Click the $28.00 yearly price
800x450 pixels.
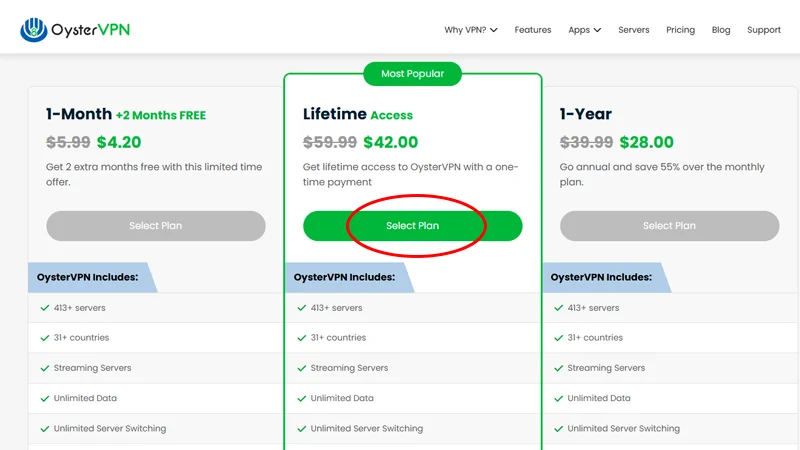(646, 142)
